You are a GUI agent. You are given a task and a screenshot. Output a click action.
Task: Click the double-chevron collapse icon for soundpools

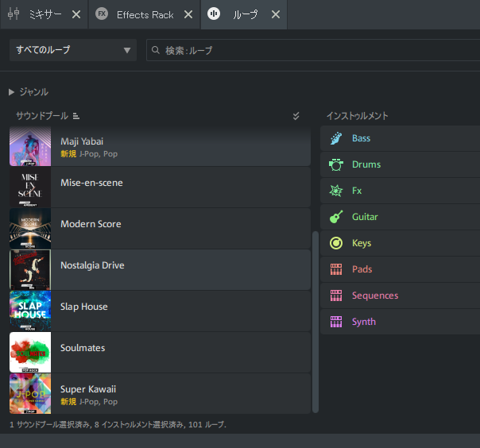coord(296,116)
